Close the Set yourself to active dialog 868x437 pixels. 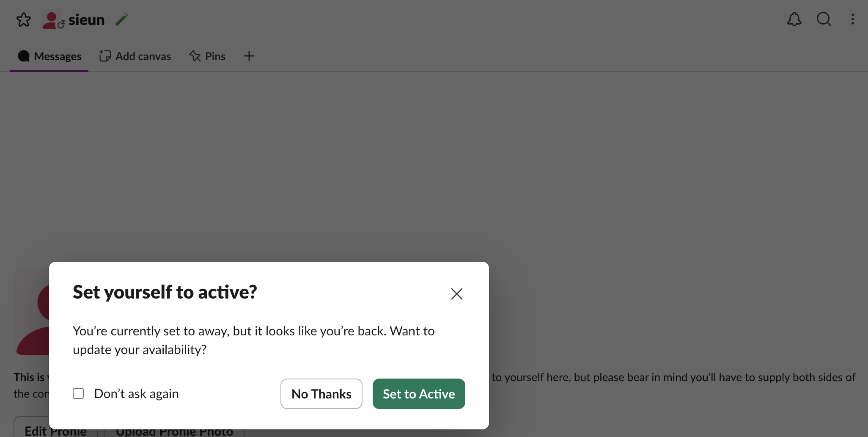(457, 293)
